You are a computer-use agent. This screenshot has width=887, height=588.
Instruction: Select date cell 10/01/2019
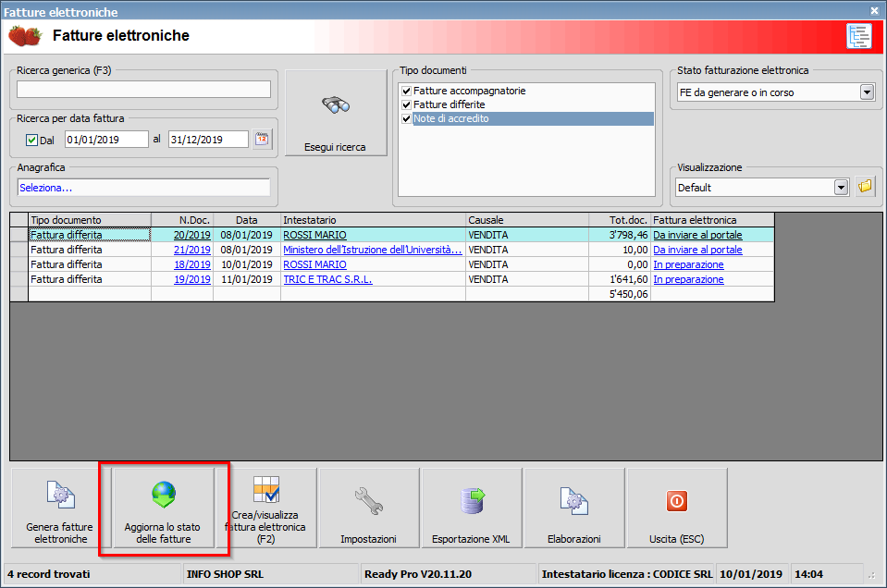(x=247, y=264)
